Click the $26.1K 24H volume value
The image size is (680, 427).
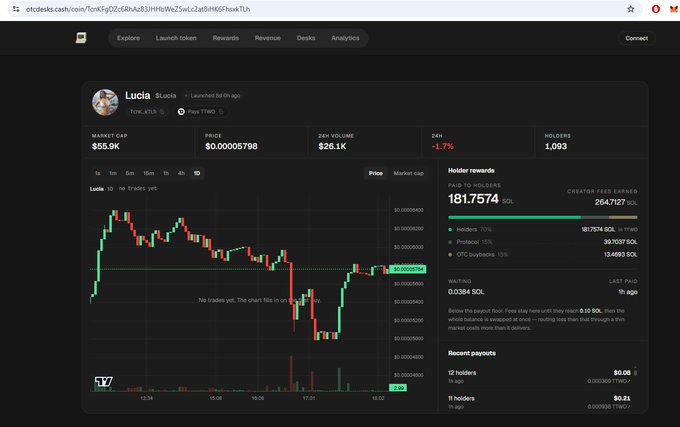click(x=332, y=147)
